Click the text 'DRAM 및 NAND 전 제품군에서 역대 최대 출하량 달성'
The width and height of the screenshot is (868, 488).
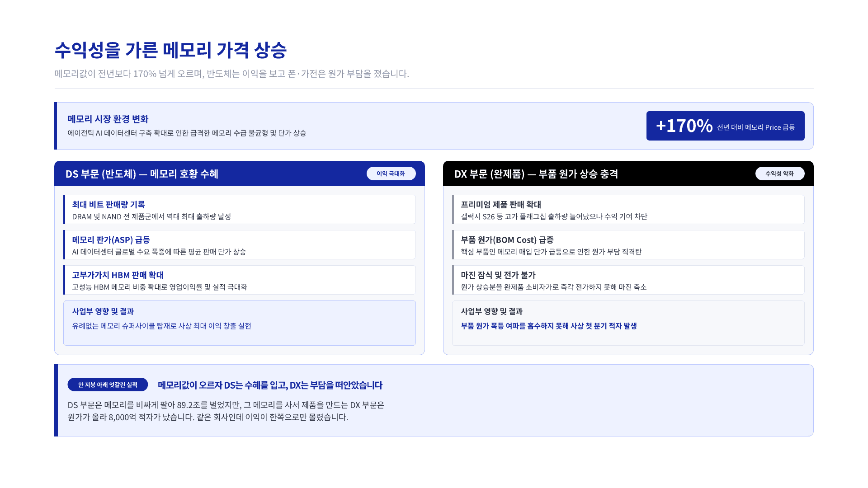pyautogui.click(x=151, y=216)
